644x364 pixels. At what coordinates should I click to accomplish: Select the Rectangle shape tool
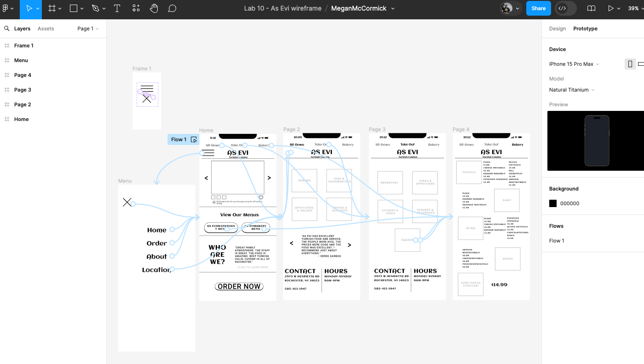point(74,8)
